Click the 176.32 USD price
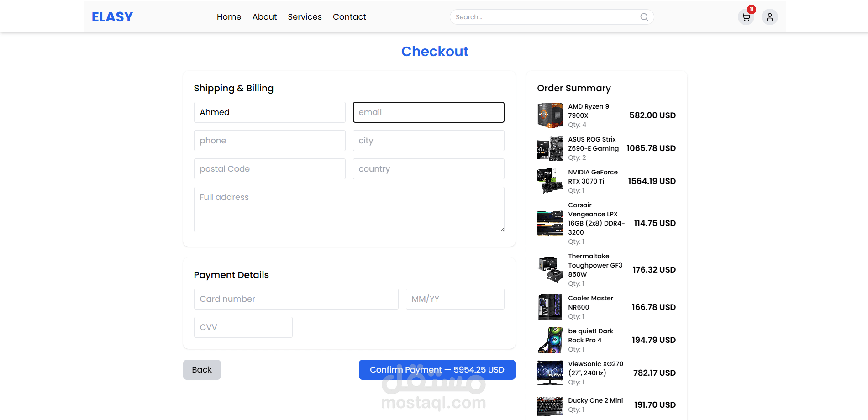Screen dimensions: 868x420 [x=654, y=270]
